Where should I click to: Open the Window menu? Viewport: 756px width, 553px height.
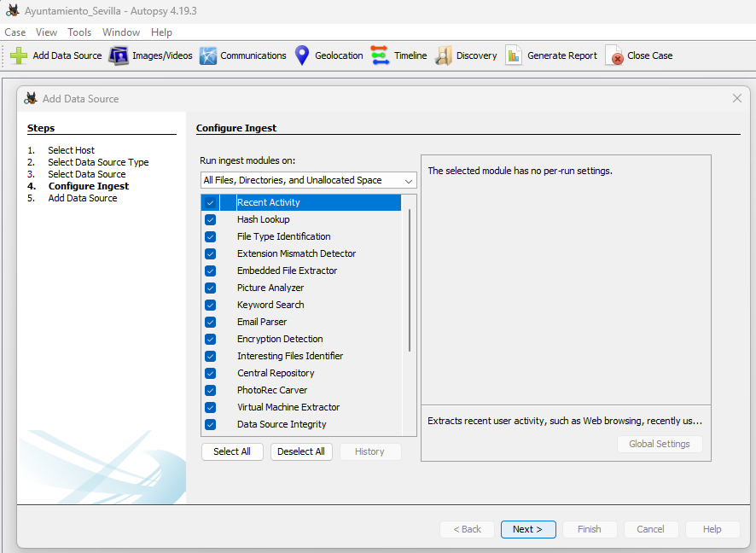point(121,32)
